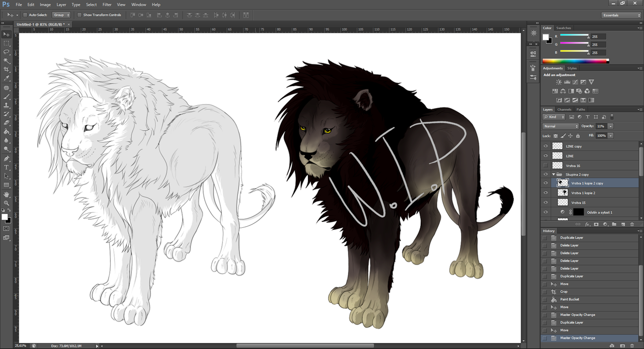Select the Type tool in the toolbox

(x=7, y=167)
